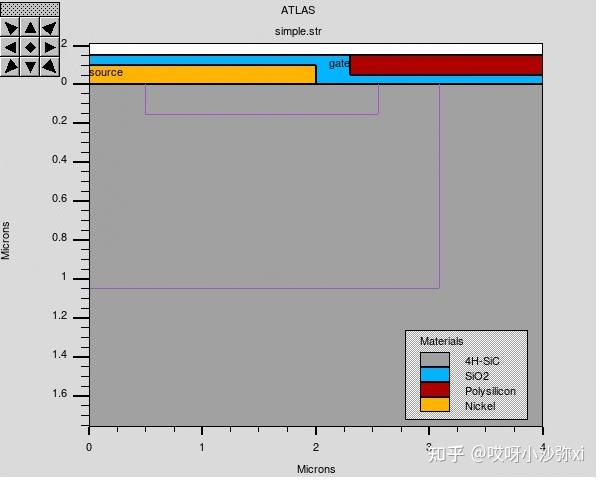This screenshot has width=601, height=480.
Task: Click the pan left arrow icon
Action: 11,47
